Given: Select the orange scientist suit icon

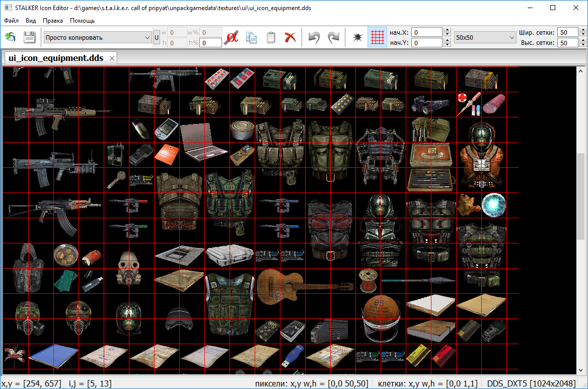Looking at the screenshot, I should [x=481, y=156].
